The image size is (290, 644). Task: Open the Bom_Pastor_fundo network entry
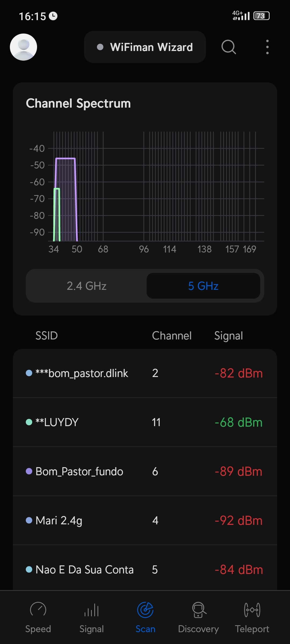[x=145, y=471]
